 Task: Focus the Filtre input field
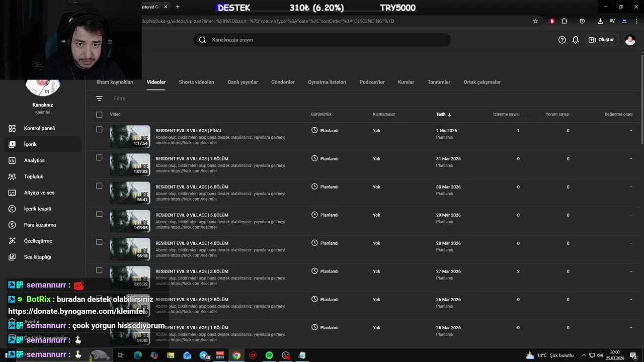pyautogui.click(x=119, y=99)
